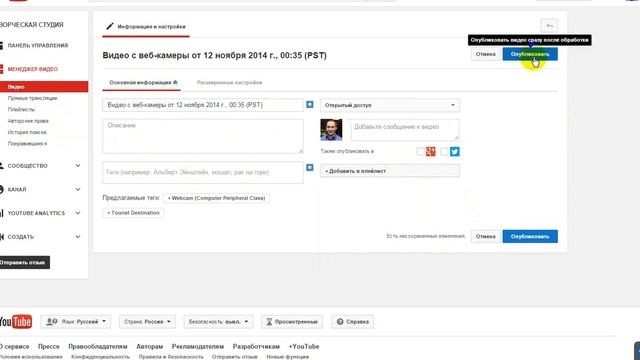
Task: Click the blue square icon beside tags field
Action: 310,167
